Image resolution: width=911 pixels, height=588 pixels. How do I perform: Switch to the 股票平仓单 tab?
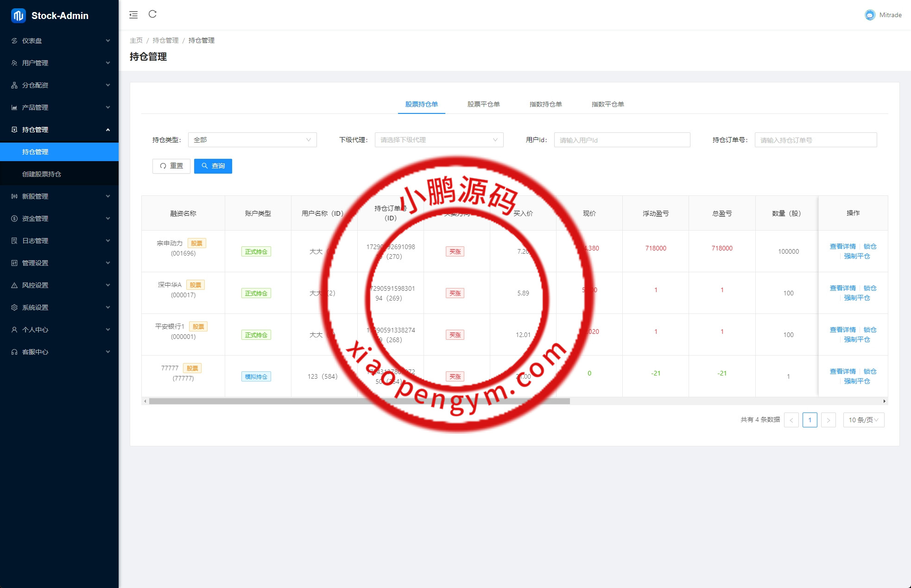(483, 104)
